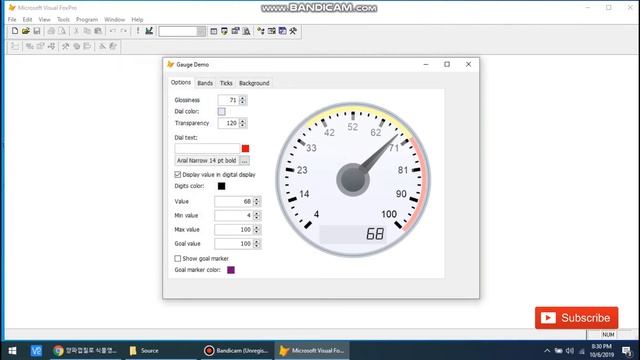640x360 pixels.
Task: Open the Document View toolbar icon
Action: point(247,31)
